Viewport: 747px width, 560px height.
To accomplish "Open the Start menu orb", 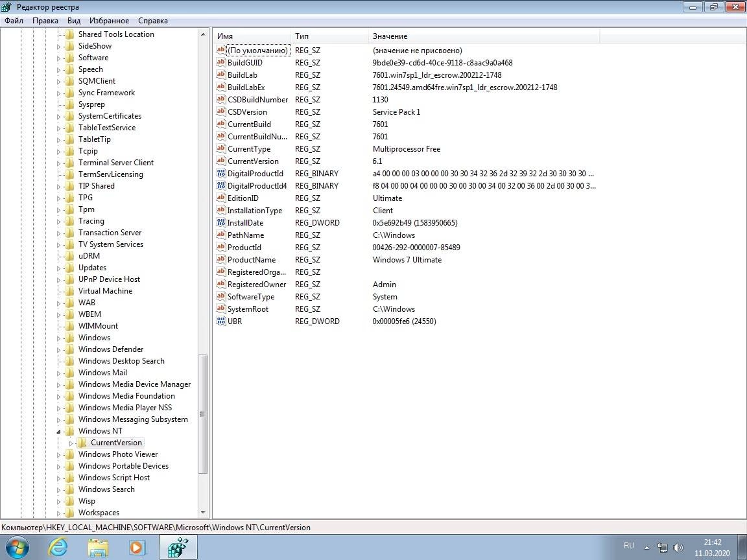I will (x=17, y=547).
